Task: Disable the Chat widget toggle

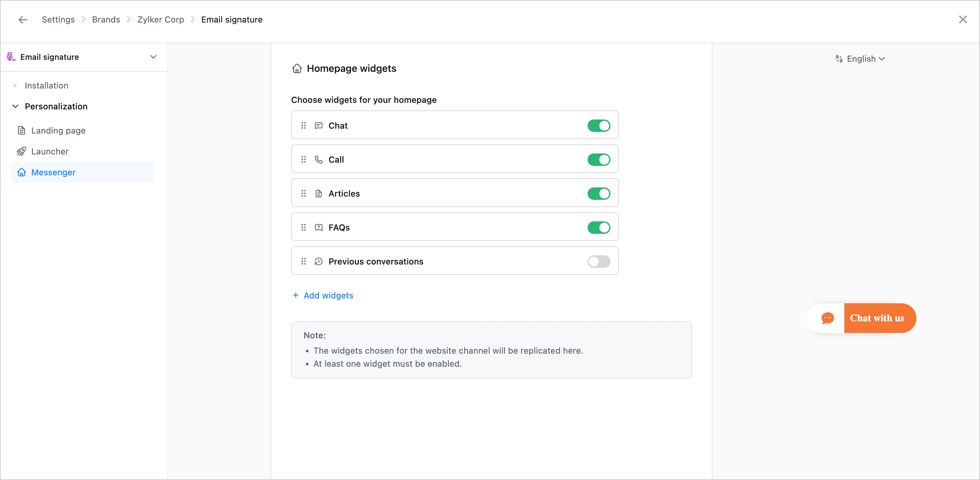Action: pyautogui.click(x=598, y=126)
